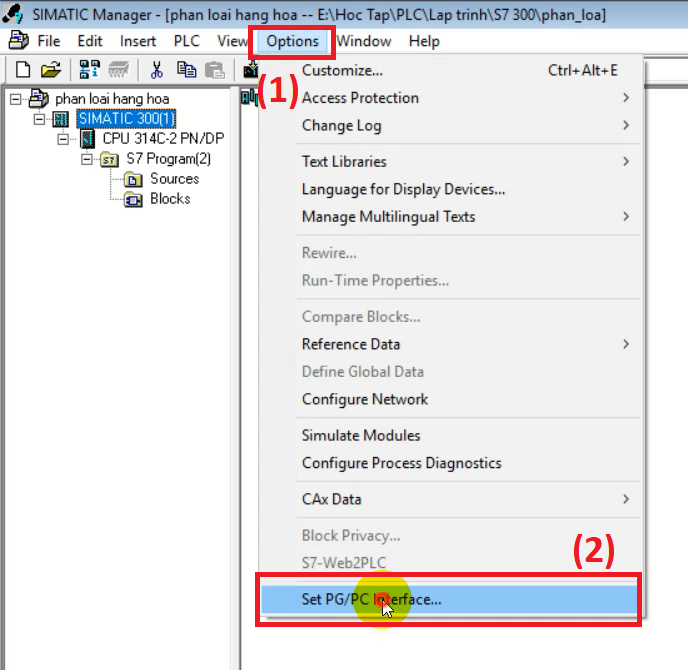The height and width of the screenshot is (670, 688).
Task: Select CPU 314C-2 PN/DP tree label
Action: [x=163, y=139]
